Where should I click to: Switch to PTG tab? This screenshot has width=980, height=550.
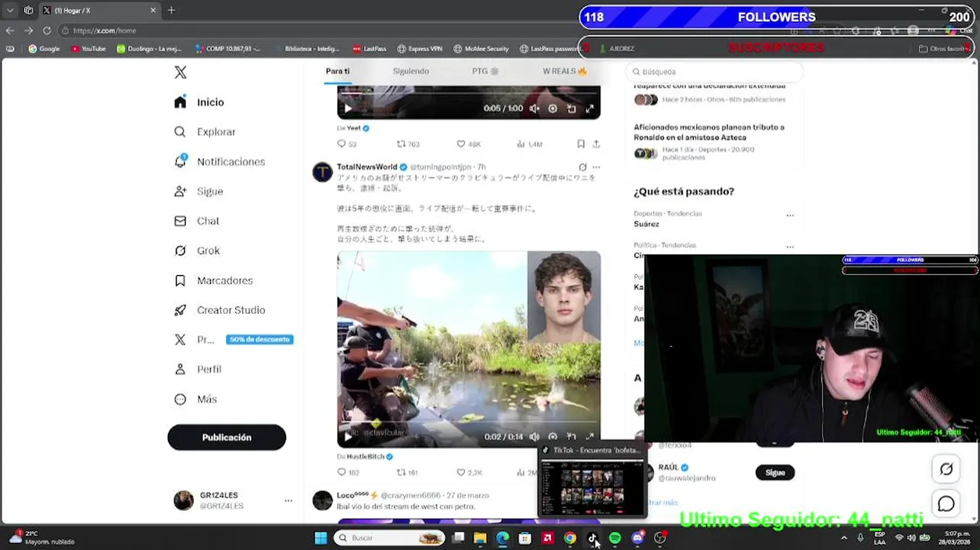tap(485, 71)
